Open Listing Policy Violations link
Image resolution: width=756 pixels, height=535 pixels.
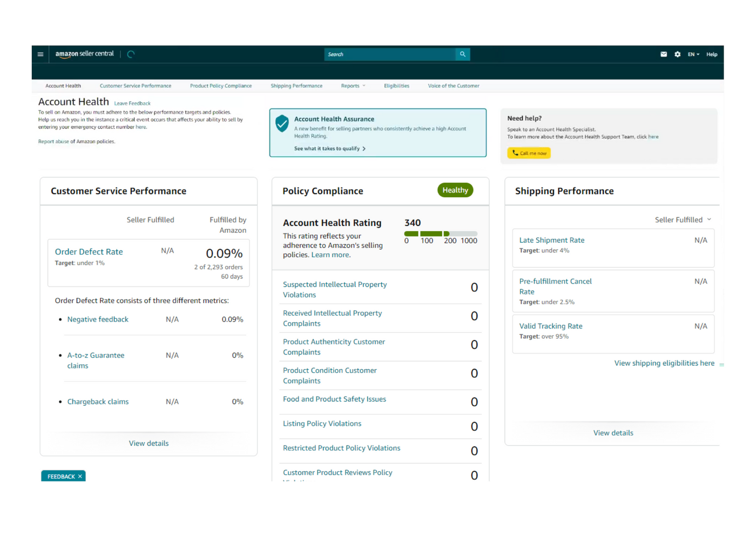[322, 424]
